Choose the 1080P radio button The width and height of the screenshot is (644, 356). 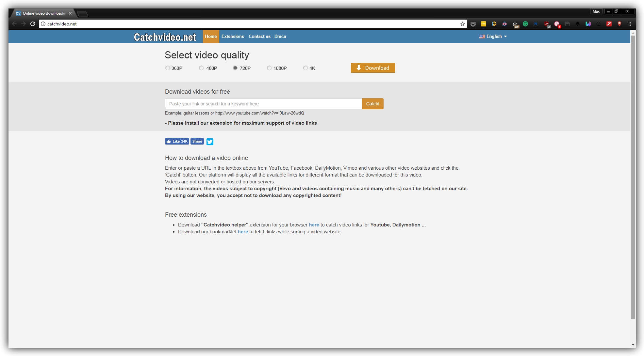point(269,68)
